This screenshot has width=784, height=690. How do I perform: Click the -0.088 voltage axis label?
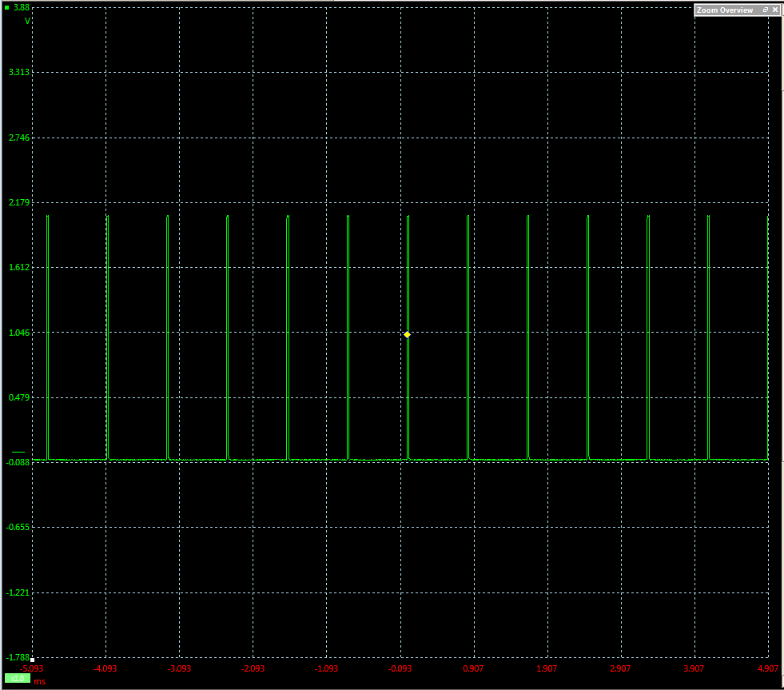(x=18, y=462)
